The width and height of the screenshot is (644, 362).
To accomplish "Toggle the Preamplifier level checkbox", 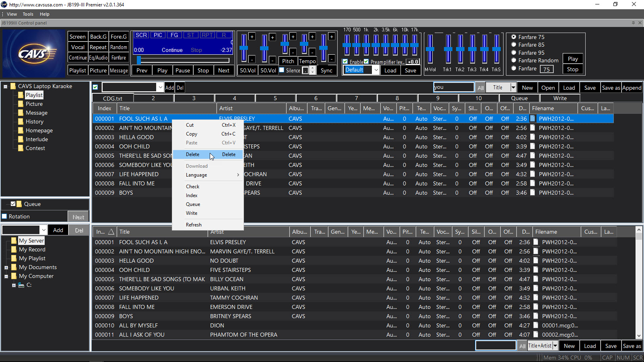I will (x=366, y=62).
